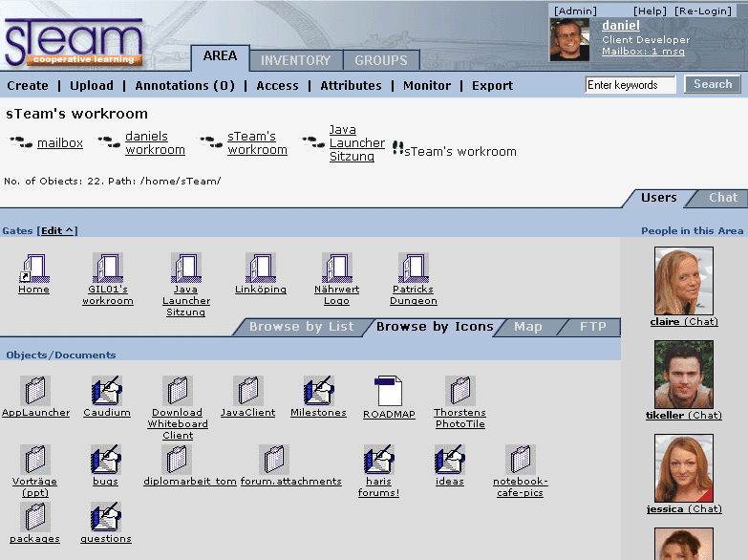This screenshot has height=560, width=748.
Task: Open the FTP tab
Action: (592, 327)
